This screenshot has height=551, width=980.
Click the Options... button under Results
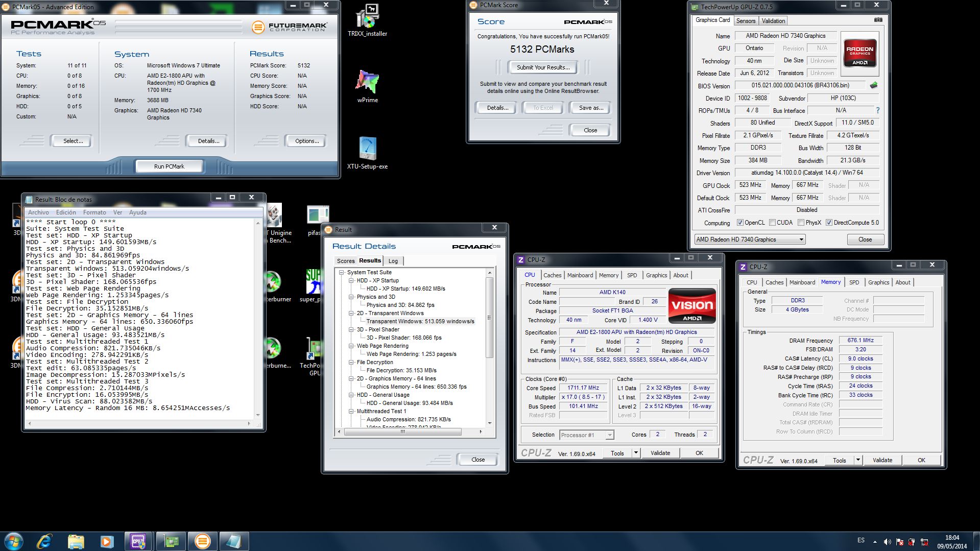point(306,141)
